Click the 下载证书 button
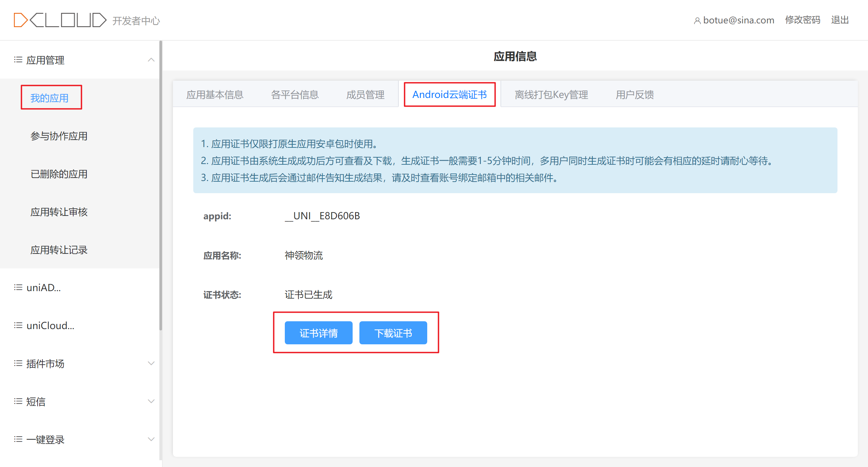Image resolution: width=868 pixels, height=467 pixels. pyautogui.click(x=393, y=333)
